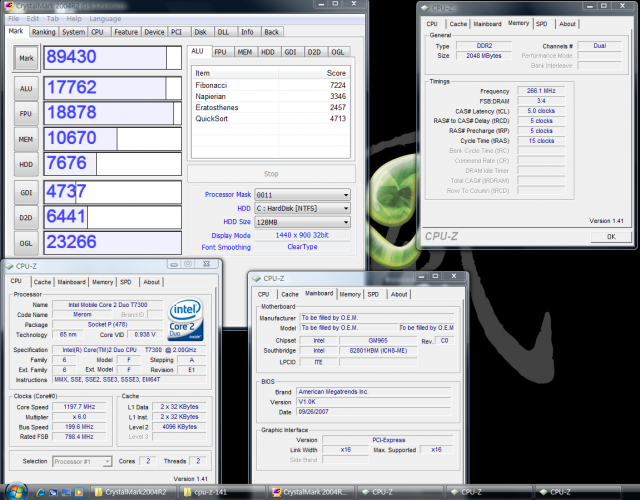Open SPD tab in CPU-Z Memory window
The height and width of the screenshot is (500, 640).
[542, 24]
